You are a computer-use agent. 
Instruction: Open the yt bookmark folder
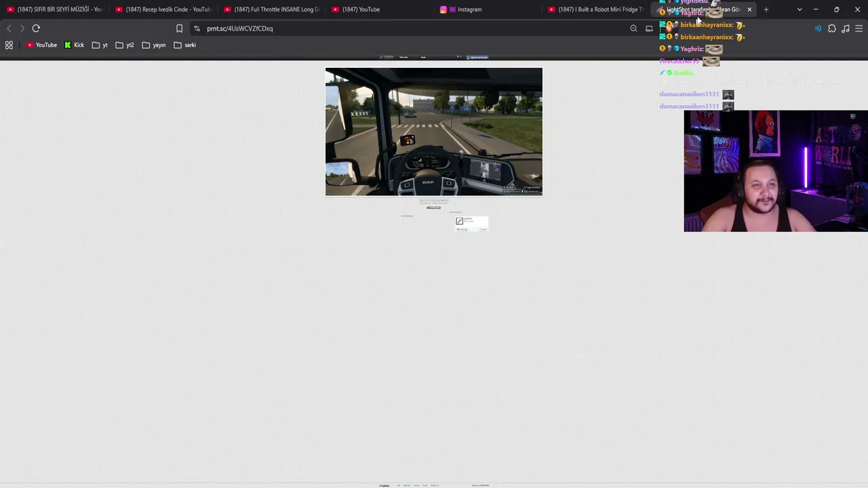click(x=100, y=45)
